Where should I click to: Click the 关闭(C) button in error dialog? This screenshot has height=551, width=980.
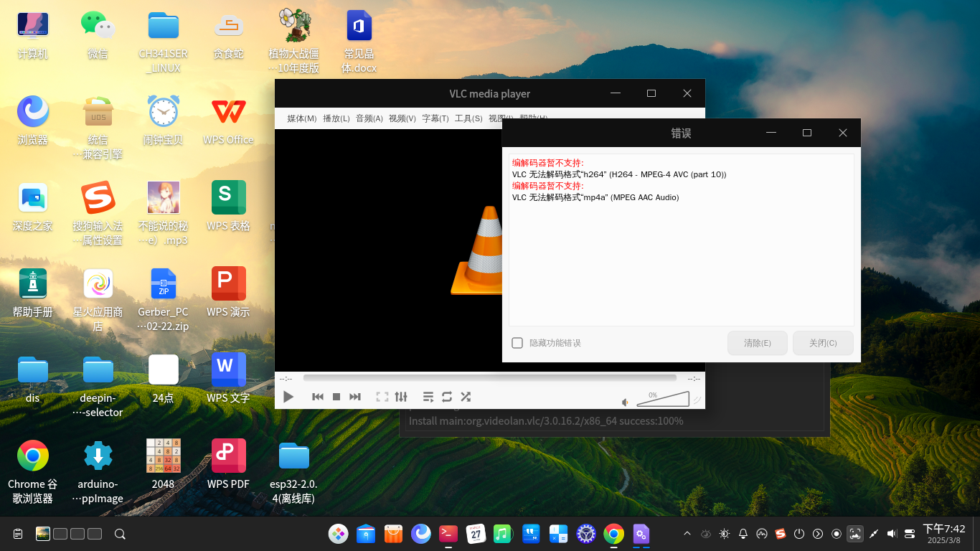pos(823,343)
